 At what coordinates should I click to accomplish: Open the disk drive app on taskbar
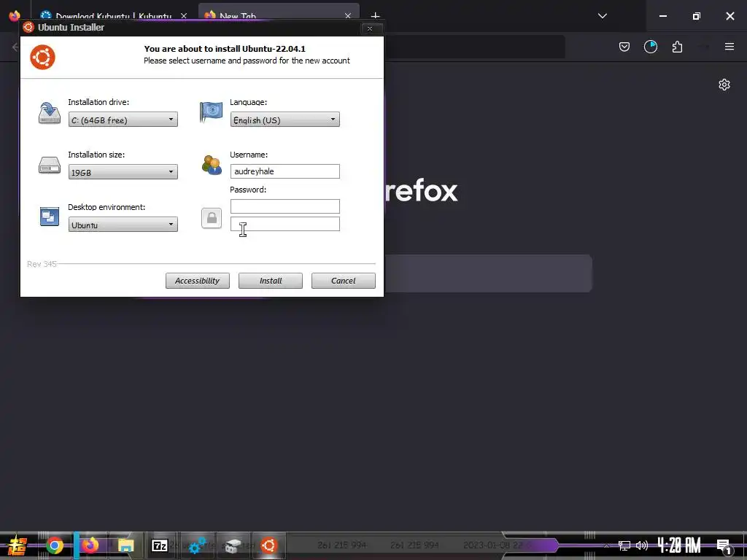tap(233, 545)
